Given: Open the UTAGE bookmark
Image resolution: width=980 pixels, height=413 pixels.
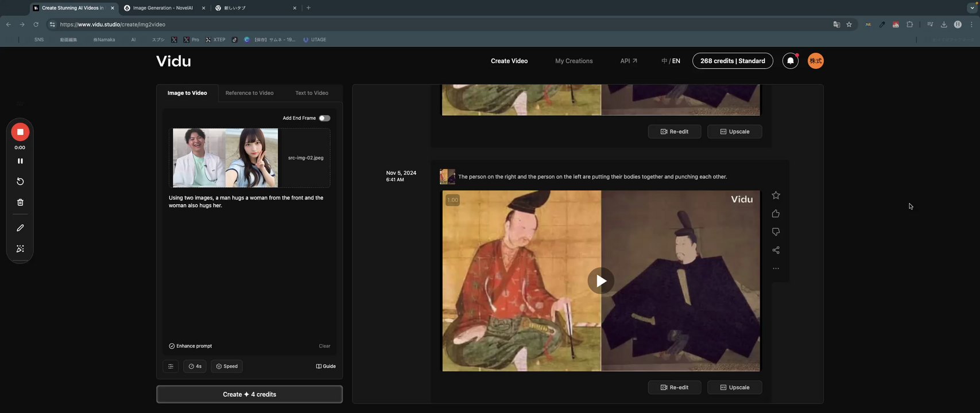Looking at the screenshot, I should tap(315, 40).
